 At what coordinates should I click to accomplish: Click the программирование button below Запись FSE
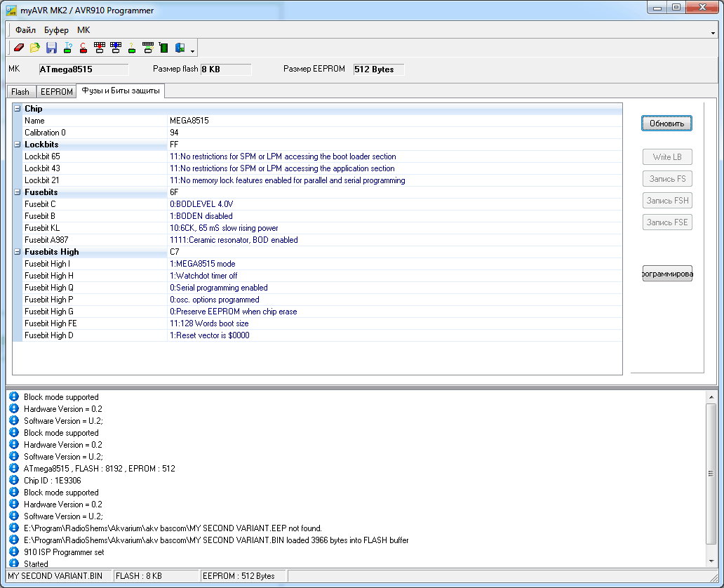tap(667, 274)
